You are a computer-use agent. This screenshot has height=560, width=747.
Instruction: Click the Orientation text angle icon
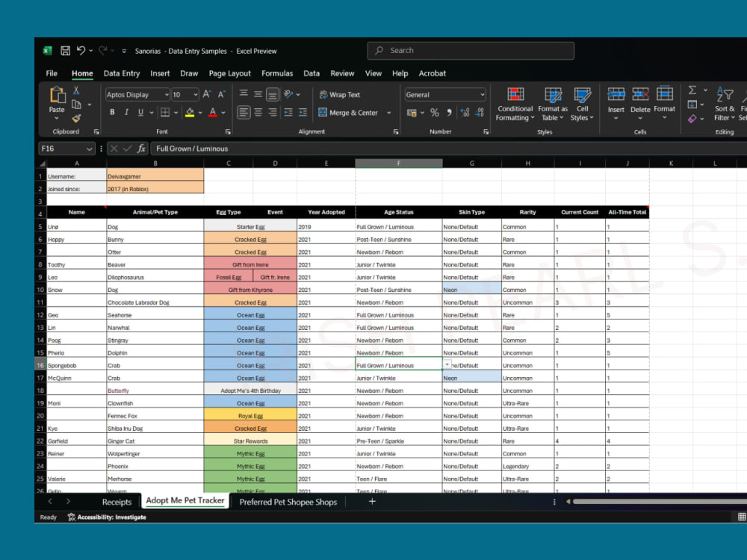pos(288,94)
